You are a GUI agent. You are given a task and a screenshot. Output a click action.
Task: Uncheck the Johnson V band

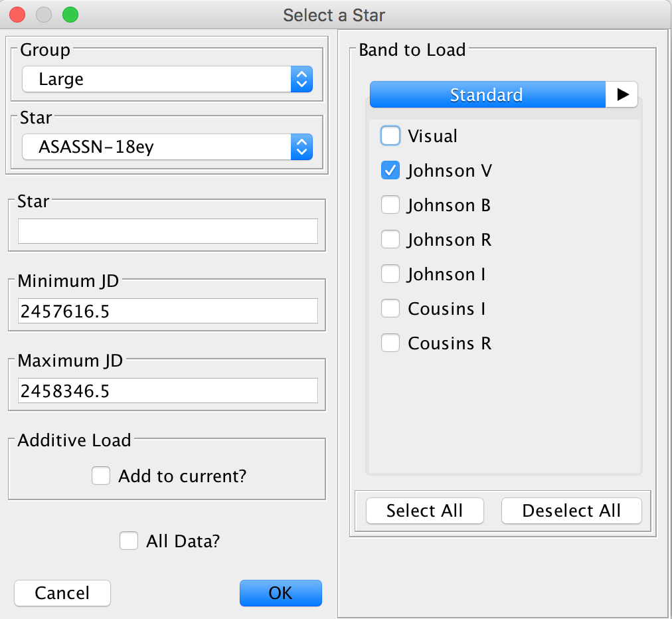pyautogui.click(x=390, y=171)
